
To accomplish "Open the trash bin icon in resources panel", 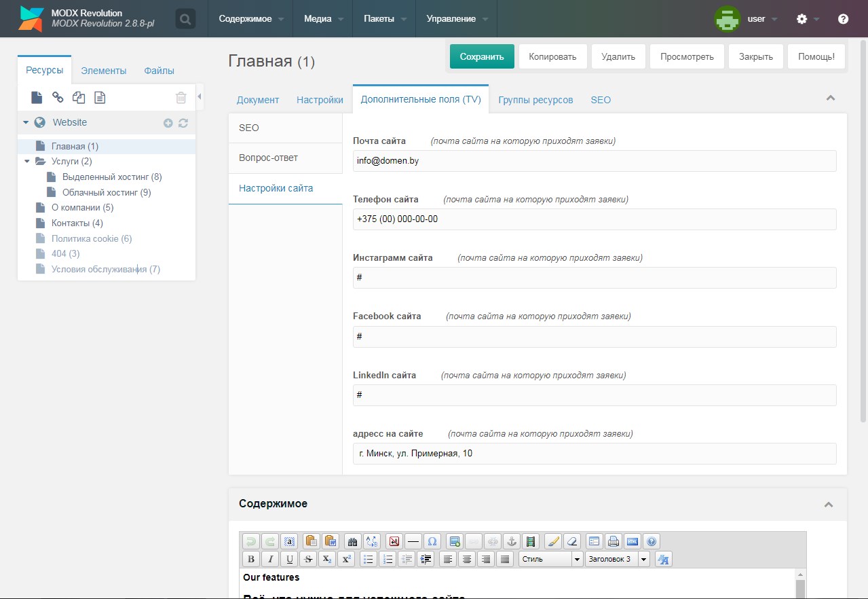I will coord(181,98).
